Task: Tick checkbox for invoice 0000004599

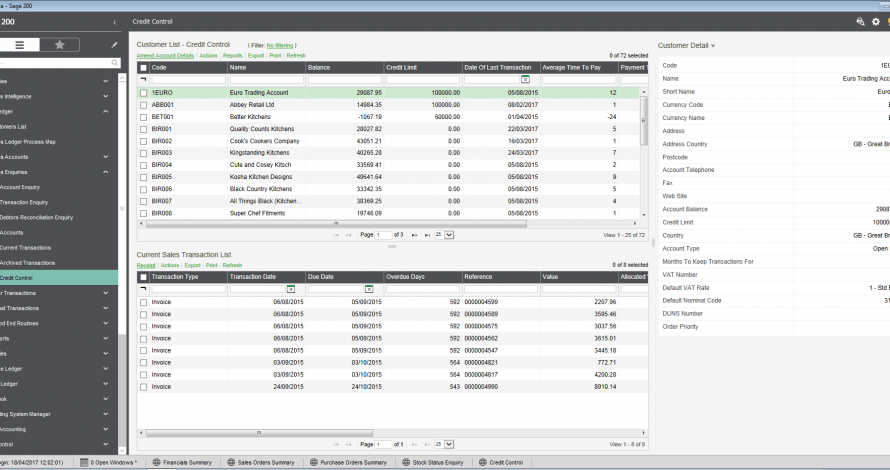Action: click(143, 303)
